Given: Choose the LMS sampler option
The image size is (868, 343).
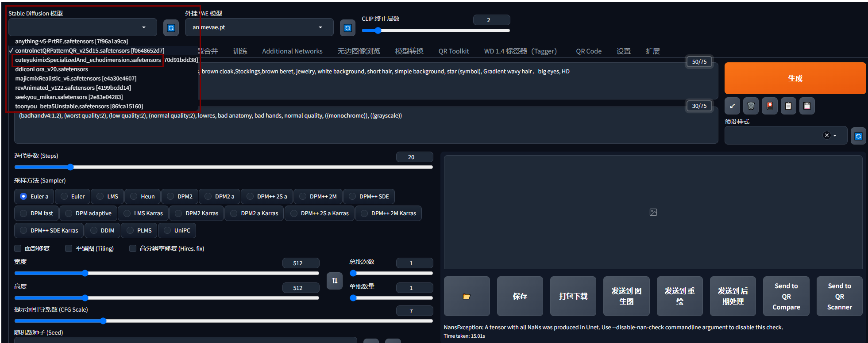Looking at the screenshot, I should 108,196.
